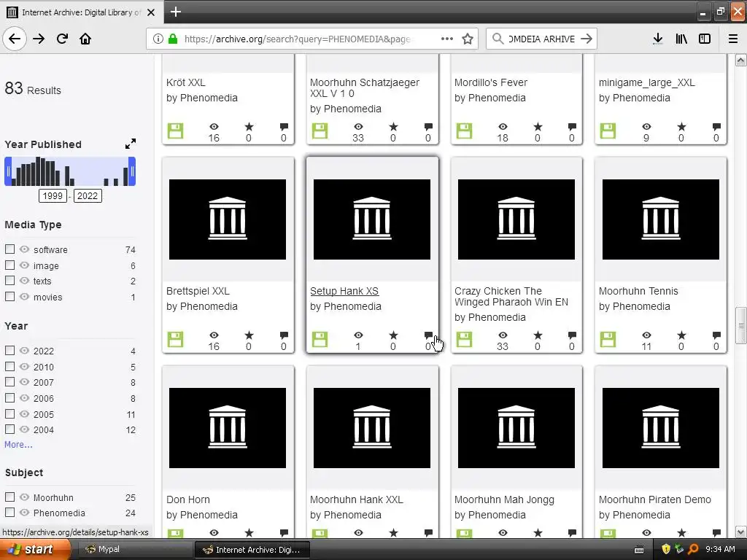Bookmark this page with the star
This screenshot has width=747, height=560.
(x=468, y=39)
